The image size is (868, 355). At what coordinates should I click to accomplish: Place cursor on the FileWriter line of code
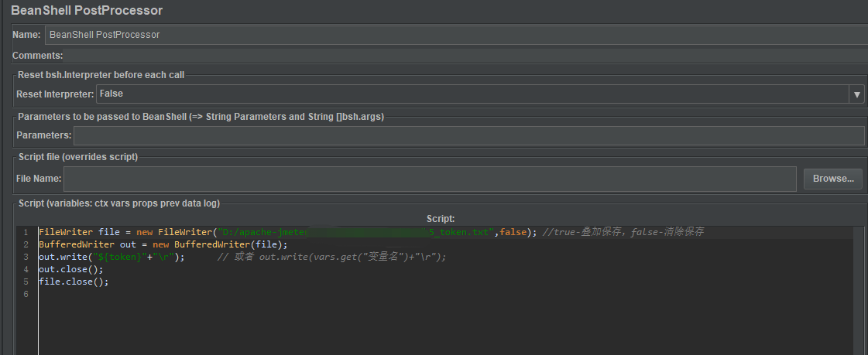(124, 233)
